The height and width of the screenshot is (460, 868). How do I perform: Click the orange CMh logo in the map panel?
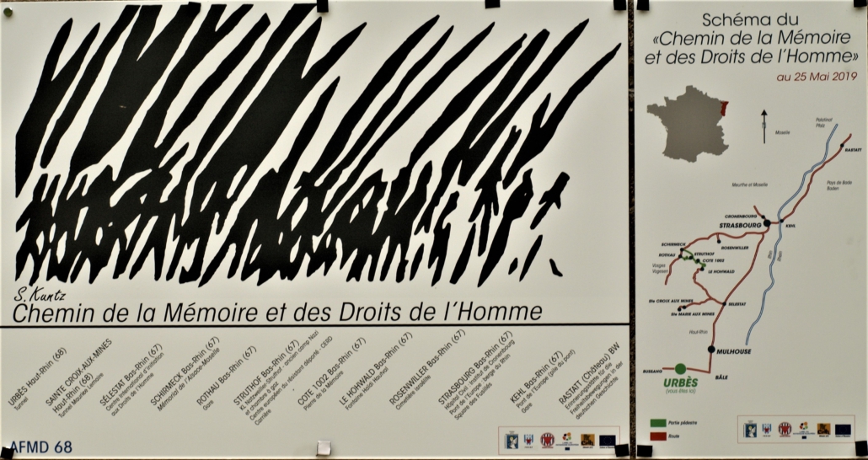tap(823, 429)
